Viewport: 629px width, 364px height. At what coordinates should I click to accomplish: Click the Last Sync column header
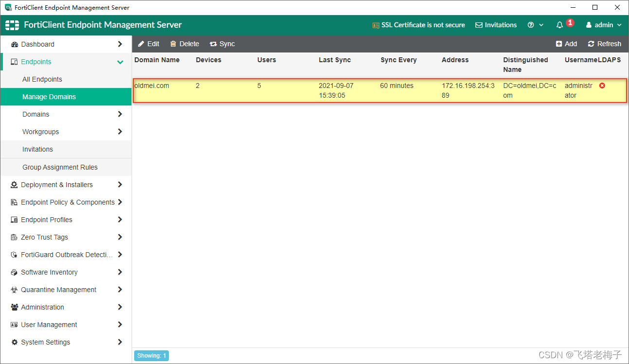coord(335,60)
